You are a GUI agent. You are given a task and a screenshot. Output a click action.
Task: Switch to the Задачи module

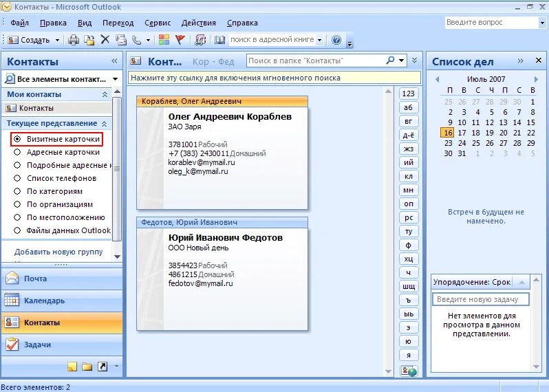(x=62, y=345)
